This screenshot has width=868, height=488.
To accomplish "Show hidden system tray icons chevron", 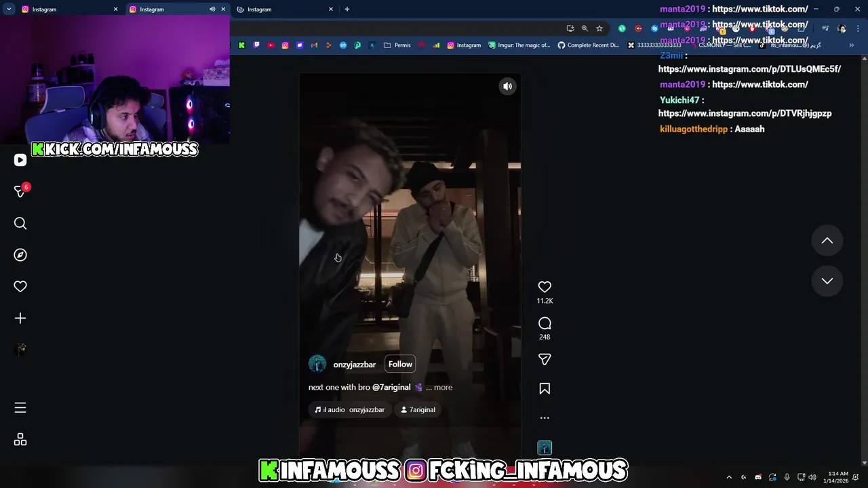I will click(729, 477).
